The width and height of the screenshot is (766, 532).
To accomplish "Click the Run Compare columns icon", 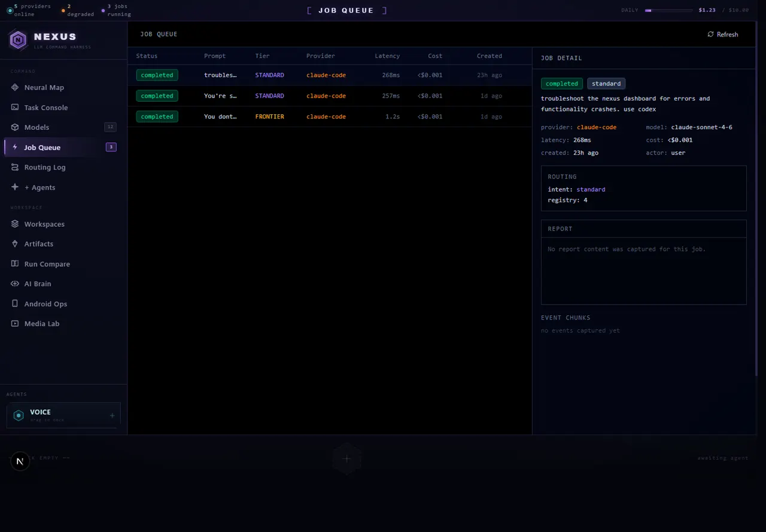I will 15,264.
